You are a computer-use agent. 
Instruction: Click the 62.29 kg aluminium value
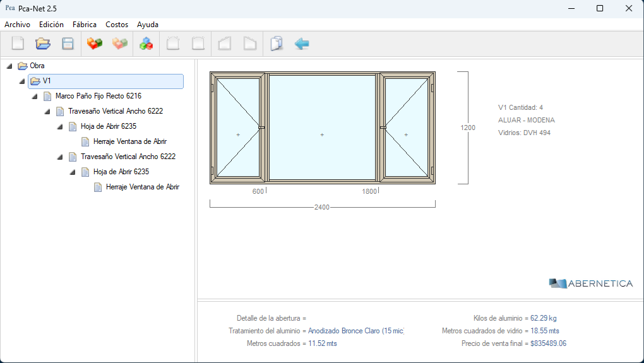click(544, 318)
